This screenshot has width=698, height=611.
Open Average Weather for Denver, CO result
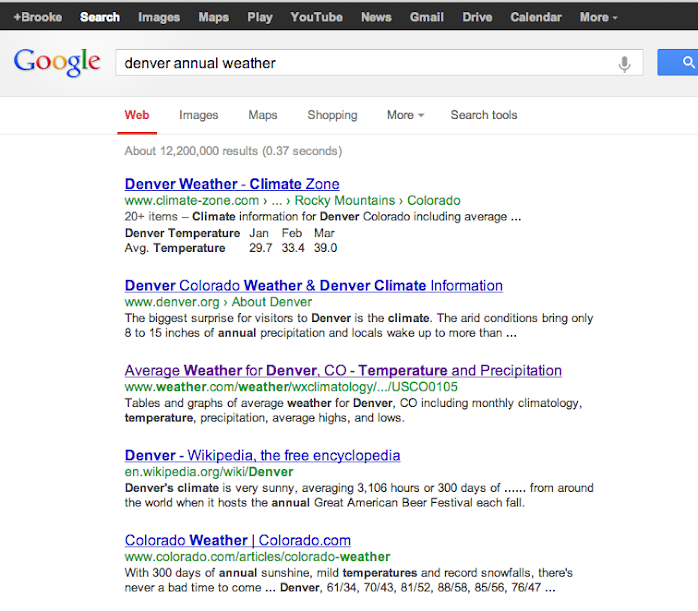[343, 370]
